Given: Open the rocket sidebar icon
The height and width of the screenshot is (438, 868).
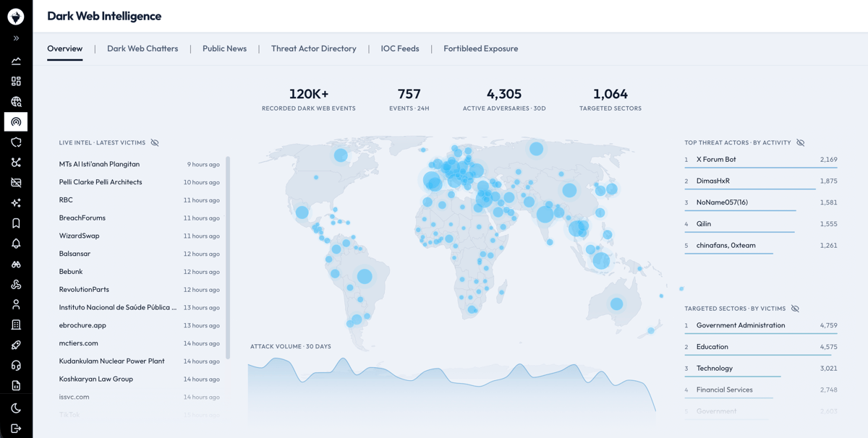Looking at the screenshot, I should (x=16, y=345).
